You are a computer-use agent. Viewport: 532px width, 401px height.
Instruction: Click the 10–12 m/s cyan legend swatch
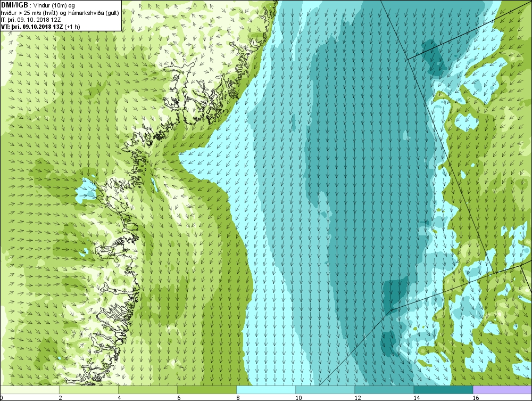[x=325, y=390]
